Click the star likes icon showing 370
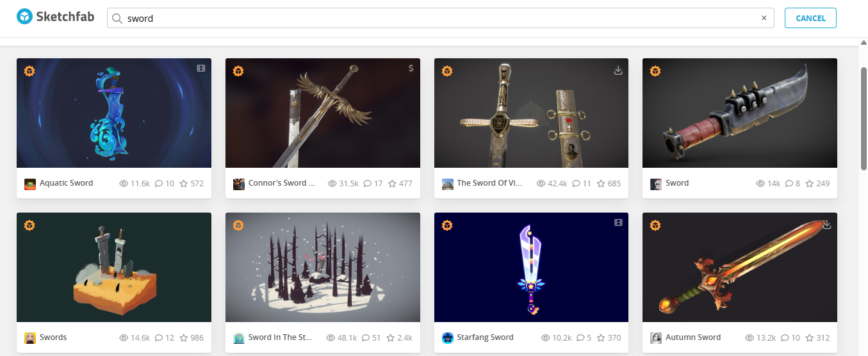 (601, 338)
